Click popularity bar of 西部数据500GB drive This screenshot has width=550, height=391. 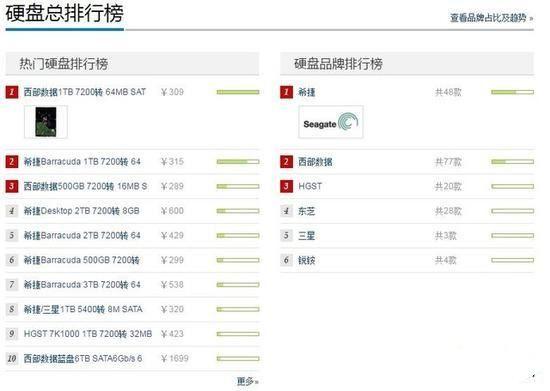pyautogui.click(x=238, y=186)
